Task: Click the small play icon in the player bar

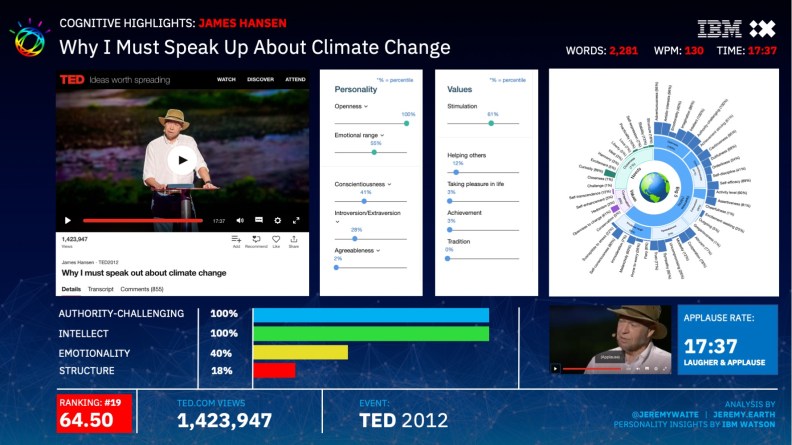Action: click(68, 220)
